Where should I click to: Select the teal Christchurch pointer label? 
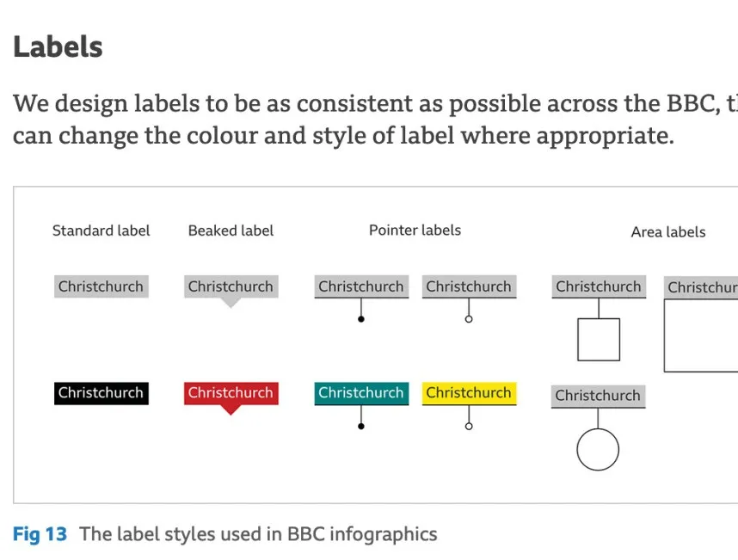361,393
